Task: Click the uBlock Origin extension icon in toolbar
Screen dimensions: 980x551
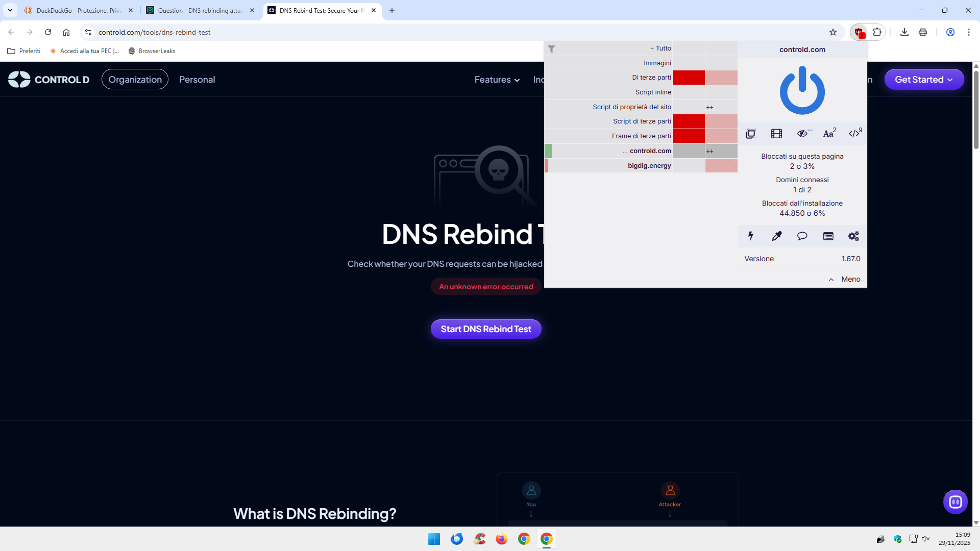Action: 860,32
